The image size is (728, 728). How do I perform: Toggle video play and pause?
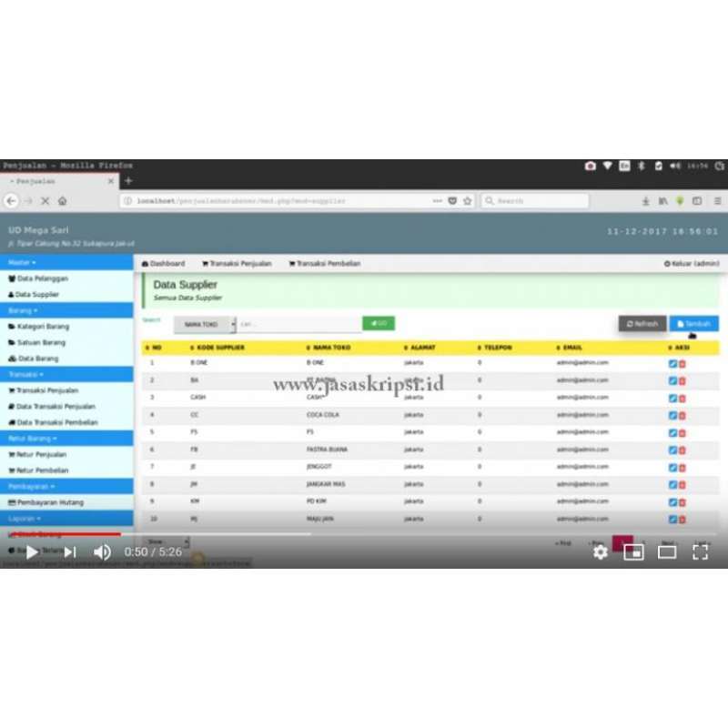pyautogui.click(x=32, y=551)
